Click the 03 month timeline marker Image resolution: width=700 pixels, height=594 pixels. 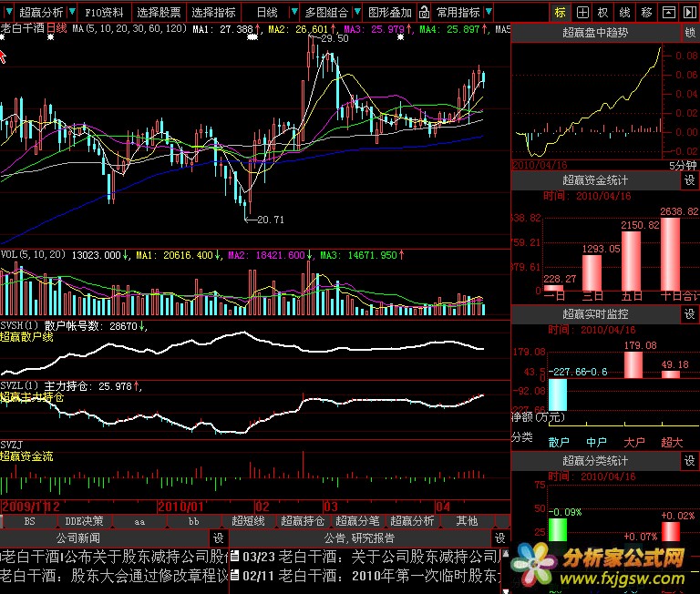pyautogui.click(x=331, y=507)
